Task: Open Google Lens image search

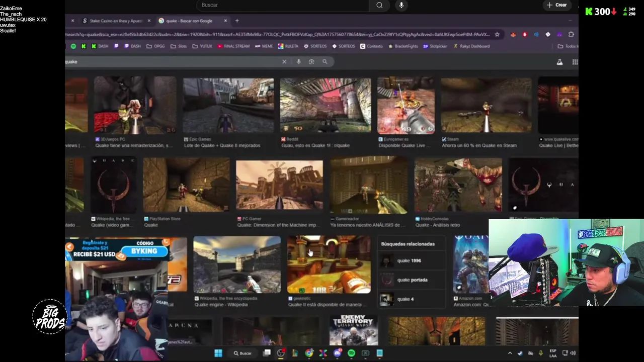Action: pos(311,61)
